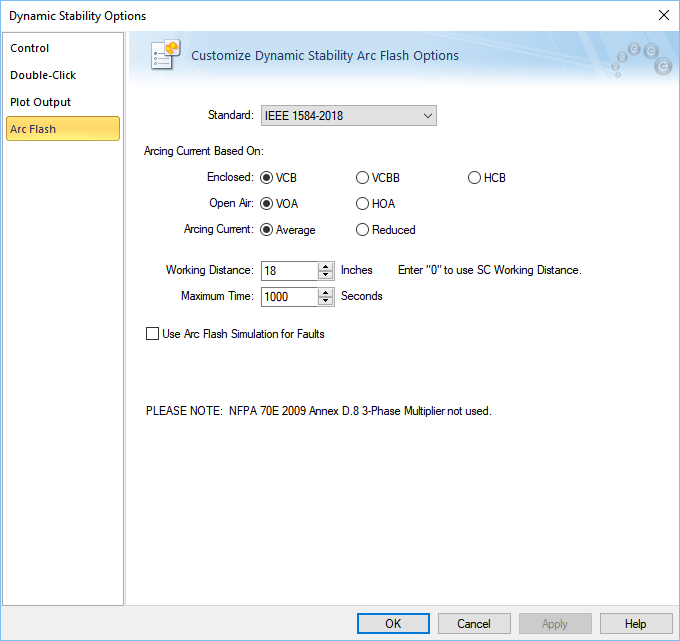The image size is (680, 641).
Task: Set arcing current to Reduced
Action: 363,230
